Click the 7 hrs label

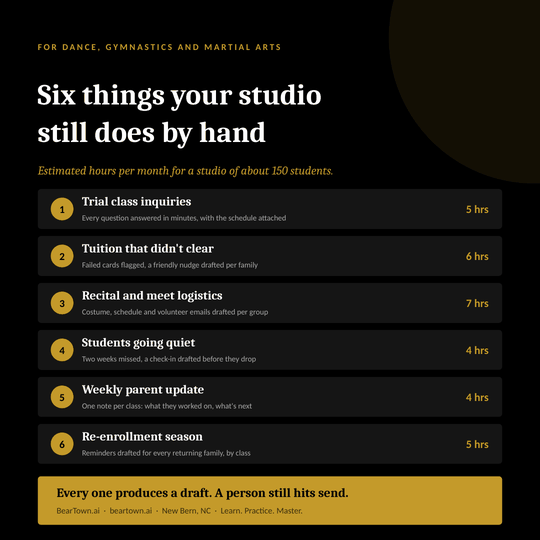tap(477, 303)
